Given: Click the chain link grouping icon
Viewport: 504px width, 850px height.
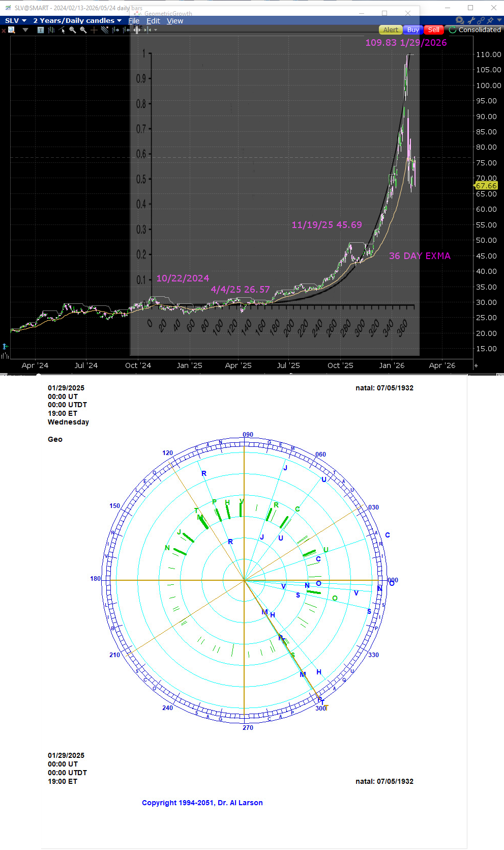Looking at the screenshot, I should (481, 20).
